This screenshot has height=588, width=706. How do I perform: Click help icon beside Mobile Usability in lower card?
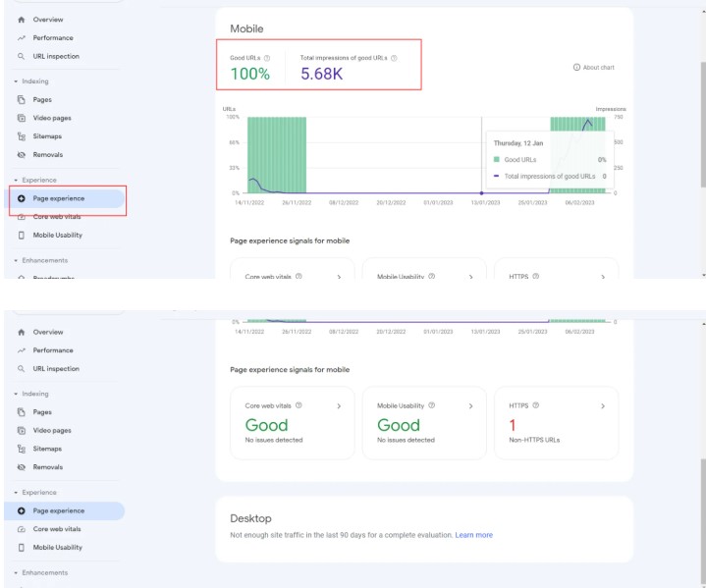[431, 405]
